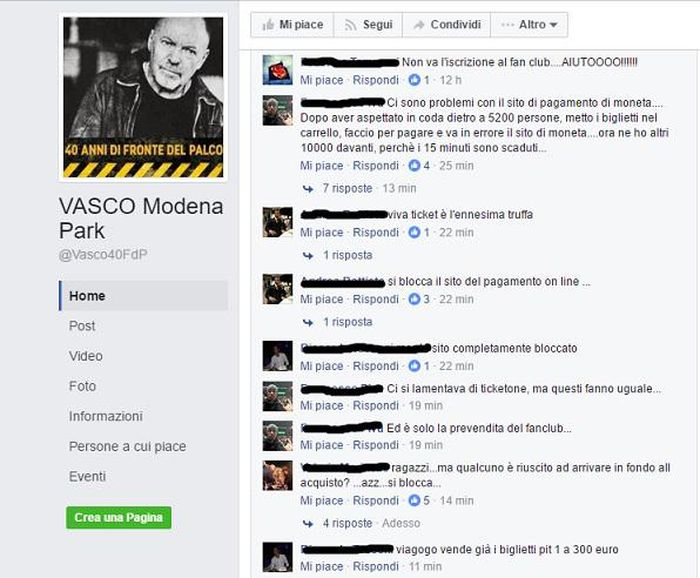Click the like icon with count 5
700x578 pixels.
click(414, 501)
